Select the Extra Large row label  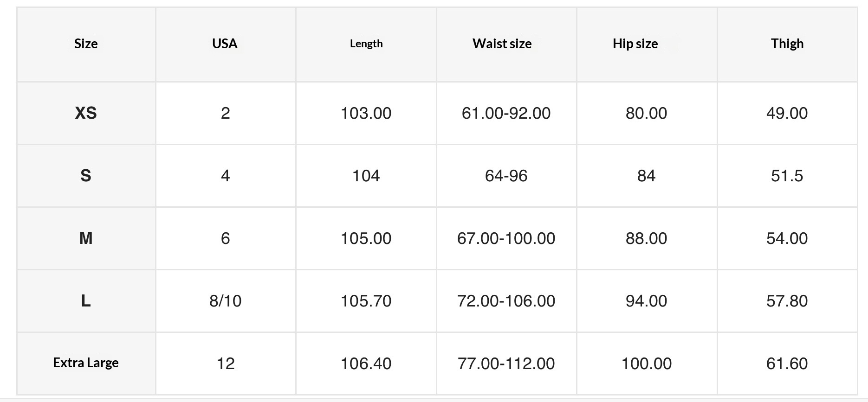click(x=86, y=363)
